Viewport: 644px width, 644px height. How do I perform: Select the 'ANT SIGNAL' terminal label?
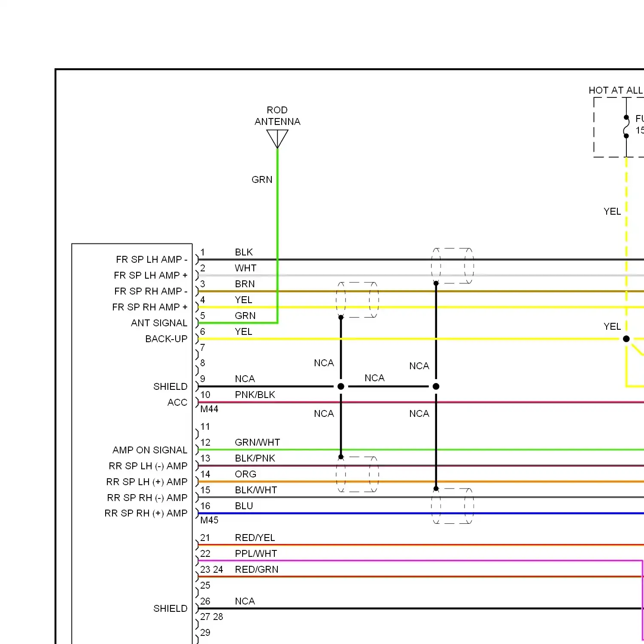159,323
